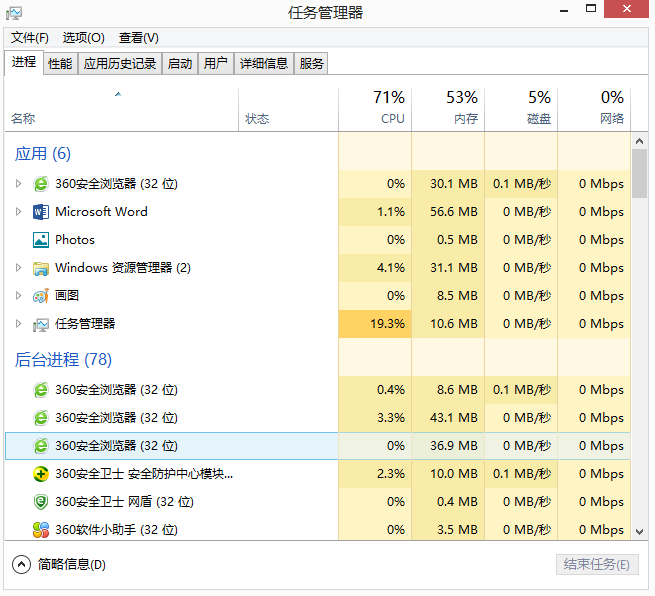The width and height of the screenshot is (655, 596).
Task: Sort by the 状态 column header
Action: pyautogui.click(x=288, y=109)
